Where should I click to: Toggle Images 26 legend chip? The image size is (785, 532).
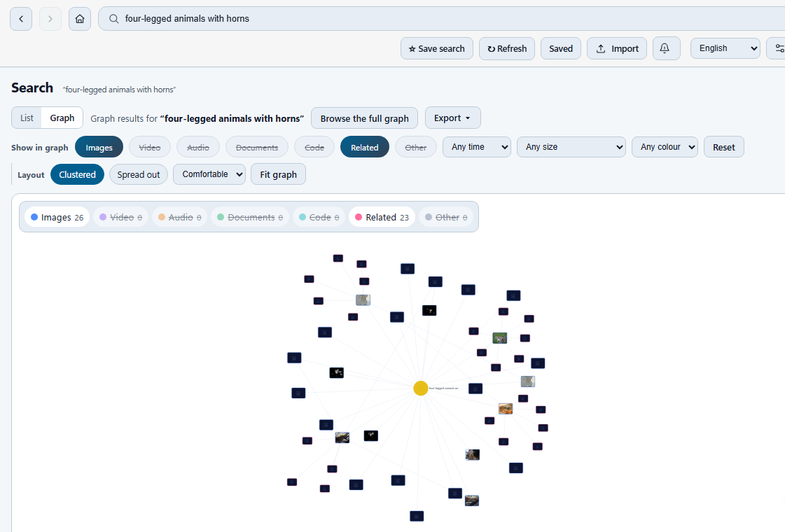57,217
